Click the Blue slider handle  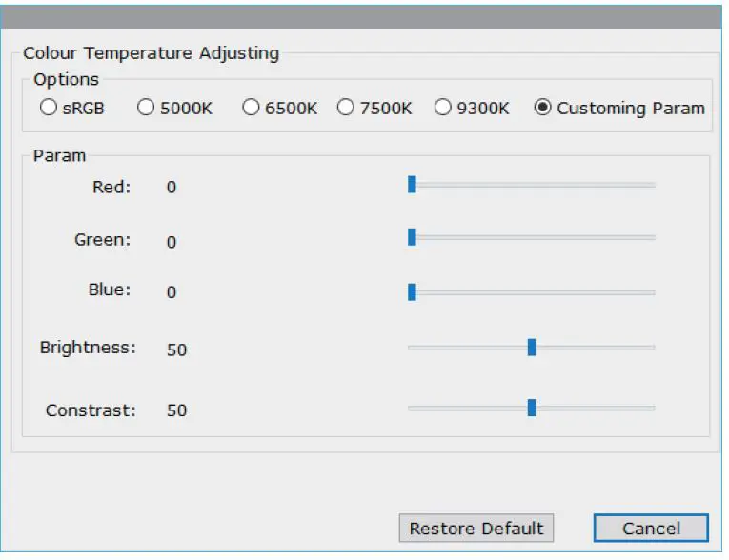(412, 291)
